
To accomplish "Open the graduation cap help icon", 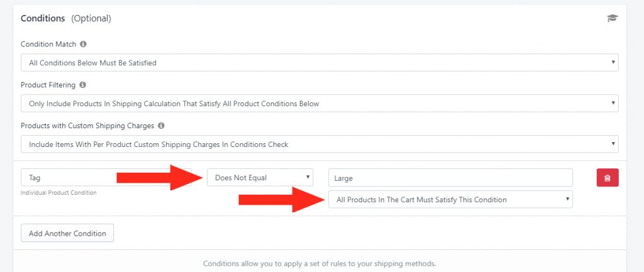I will (x=613, y=18).
